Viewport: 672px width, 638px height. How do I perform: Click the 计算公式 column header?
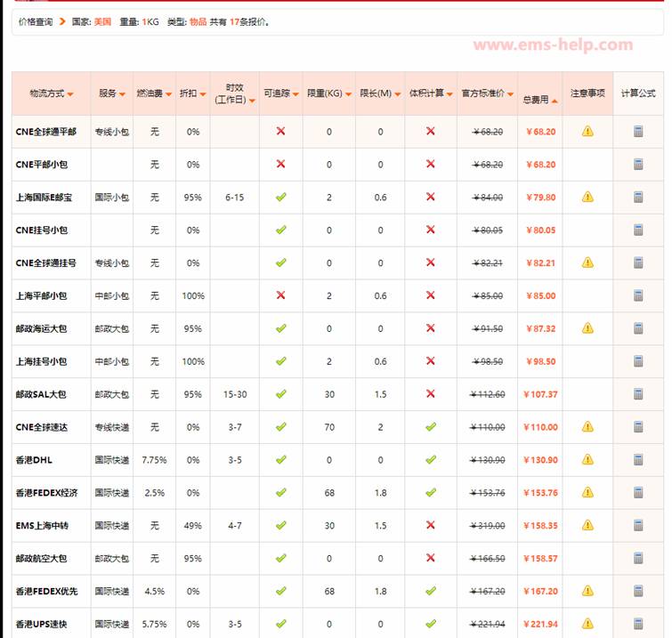638,93
